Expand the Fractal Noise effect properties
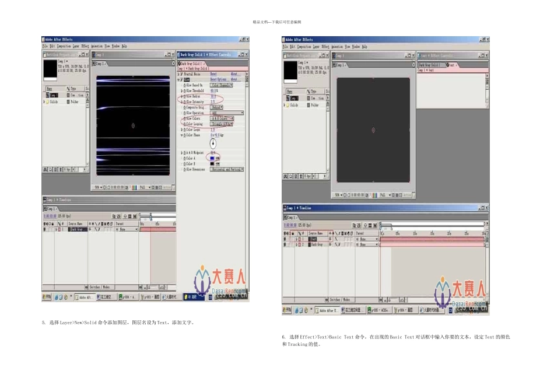Screen dimensions: 554x392 coord(178,74)
